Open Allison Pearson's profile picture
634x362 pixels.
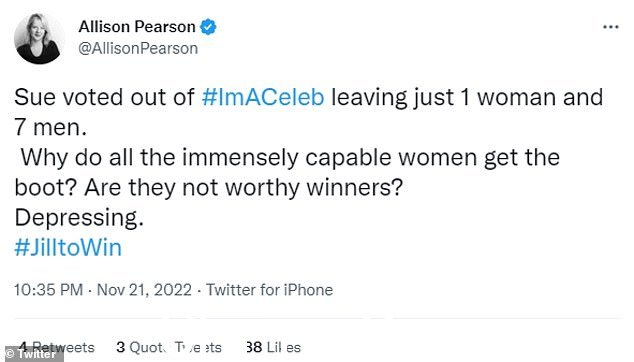click(39, 39)
